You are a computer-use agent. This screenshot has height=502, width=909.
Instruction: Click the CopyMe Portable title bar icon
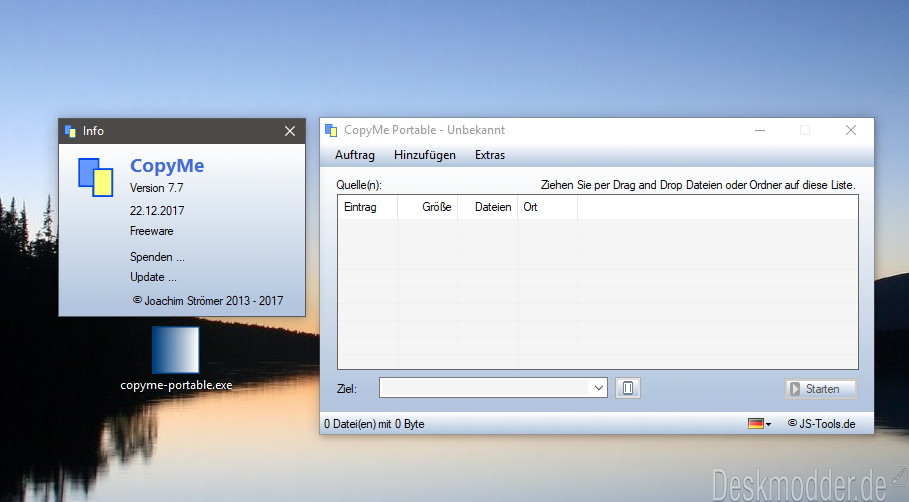(x=331, y=130)
